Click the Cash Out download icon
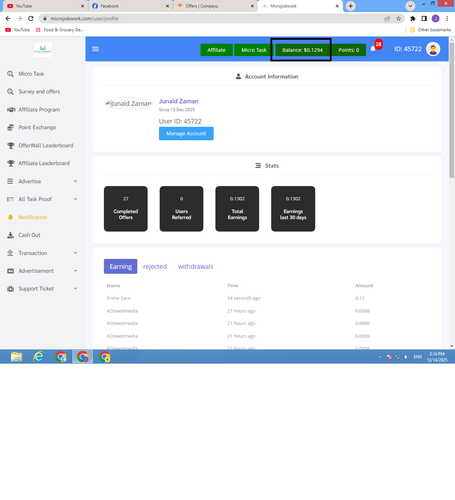 click(11, 235)
